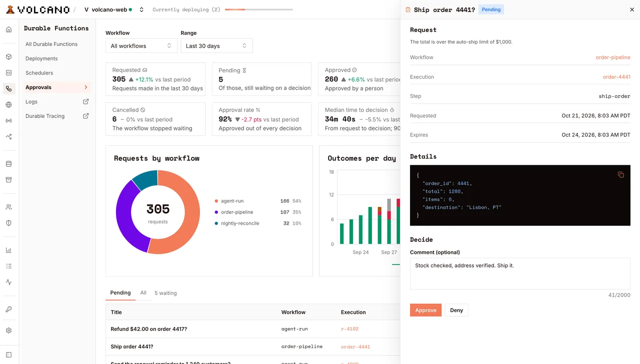Click the activity pulse icon in sidebar
This screenshot has height=364, width=640.
click(8, 282)
